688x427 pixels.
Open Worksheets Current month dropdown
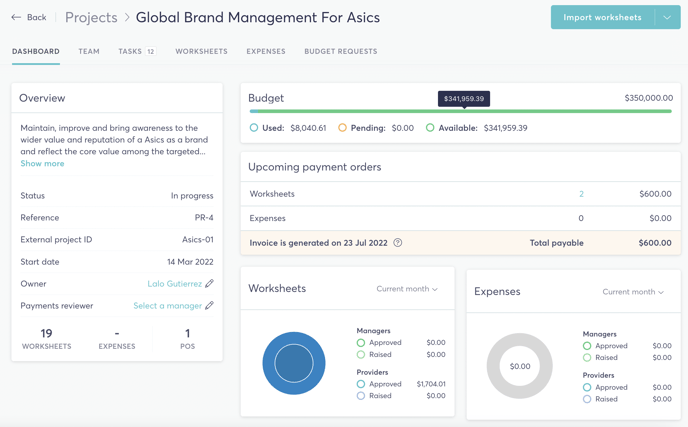click(x=407, y=289)
